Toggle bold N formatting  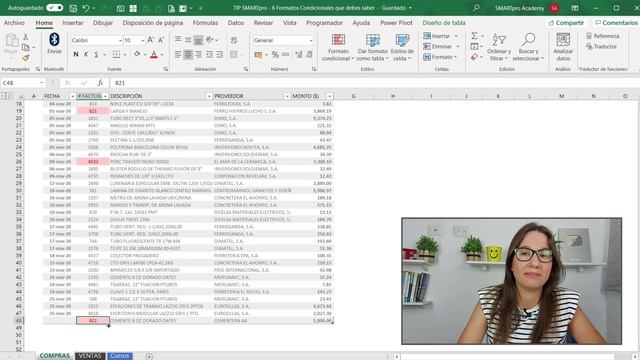[76, 54]
